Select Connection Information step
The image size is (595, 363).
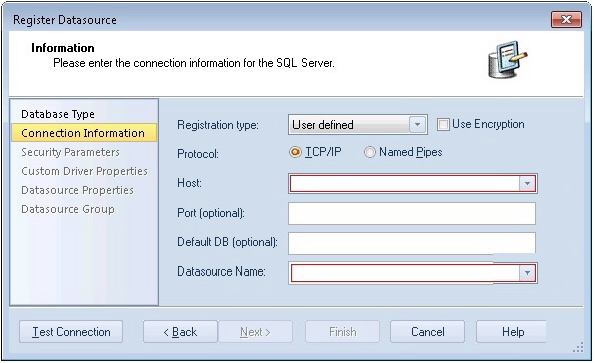[84, 133]
